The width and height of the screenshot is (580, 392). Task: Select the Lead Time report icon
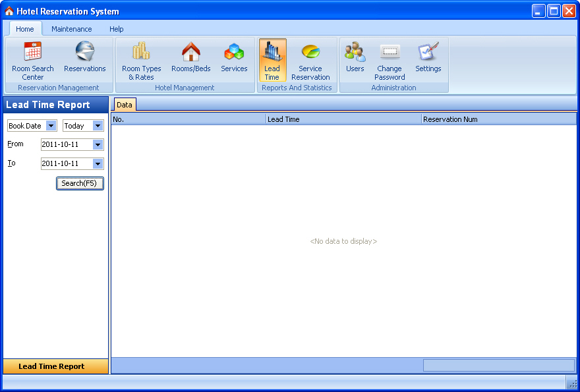(272, 60)
